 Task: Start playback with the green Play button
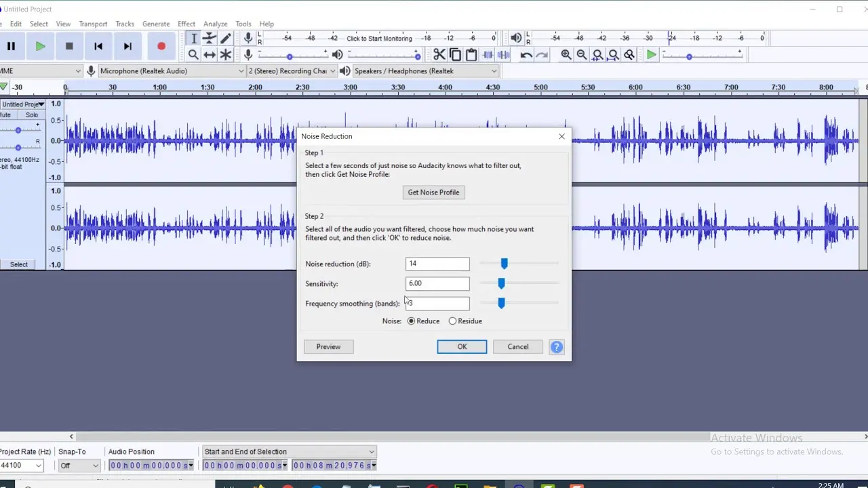(40, 46)
